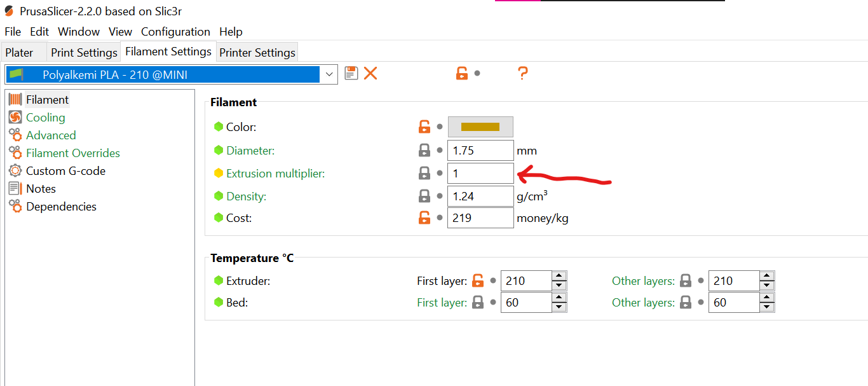Image resolution: width=868 pixels, height=386 pixels.
Task: Click the Save filament preset icon
Action: [x=351, y=73]
